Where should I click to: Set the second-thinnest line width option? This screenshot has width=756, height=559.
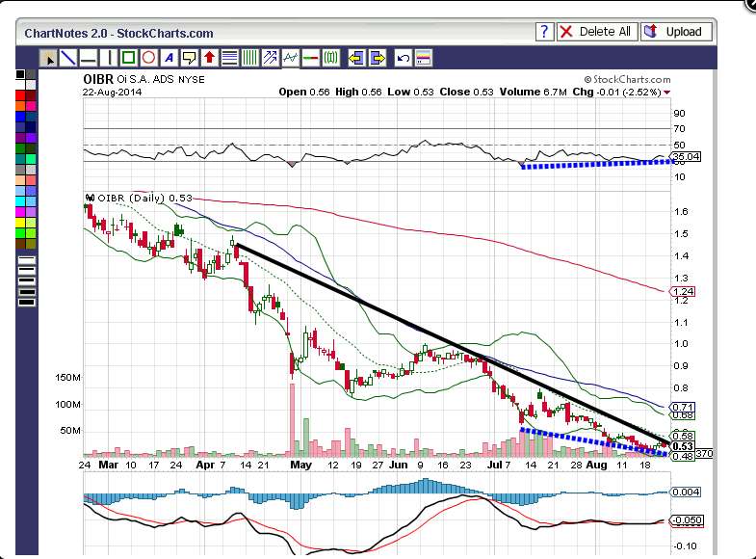coord(27,270)
